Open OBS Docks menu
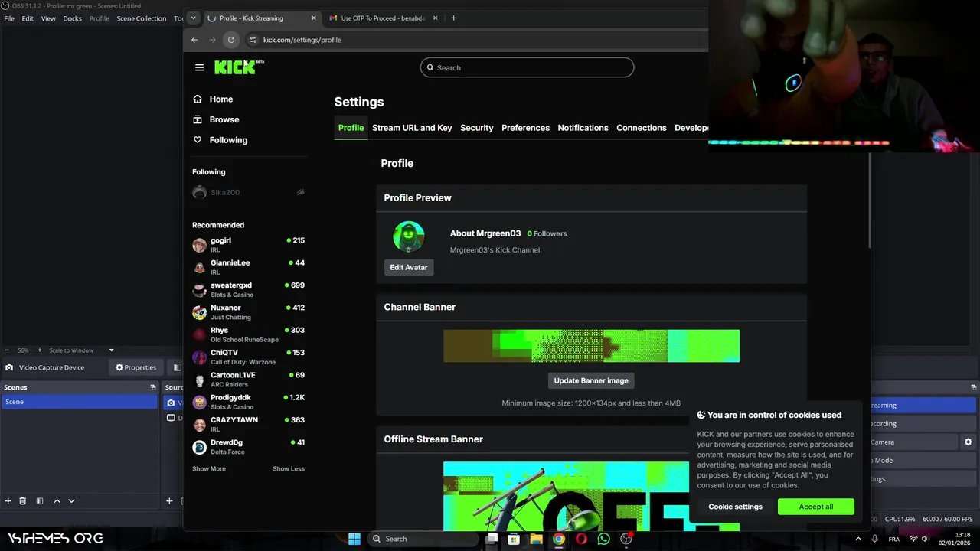Image resolution: width=980 pixels, height=551 pixels. click(72, 18)
